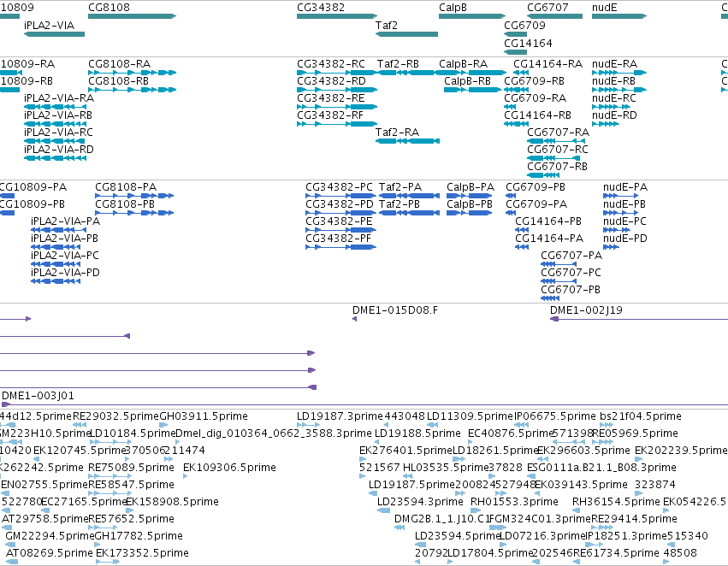
Task: Click the CG34382 gene feature
Action: pos(337,16)
